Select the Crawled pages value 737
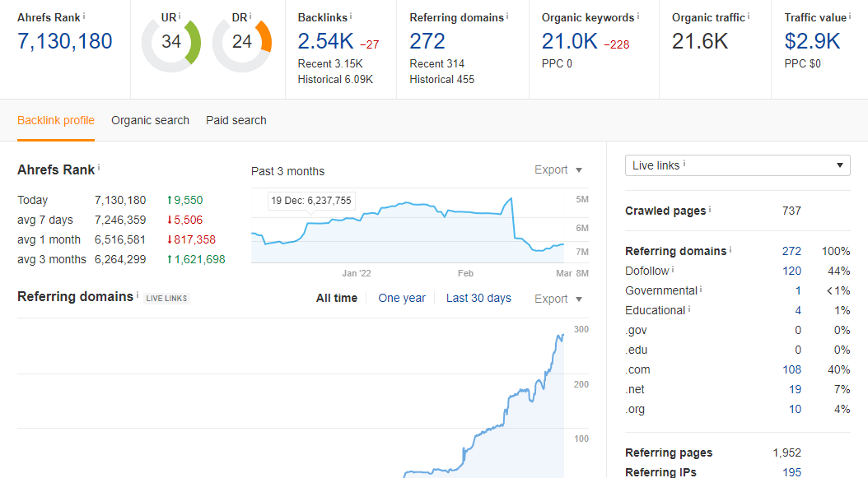This screenshot has height=478, width=868. [791, 211]
